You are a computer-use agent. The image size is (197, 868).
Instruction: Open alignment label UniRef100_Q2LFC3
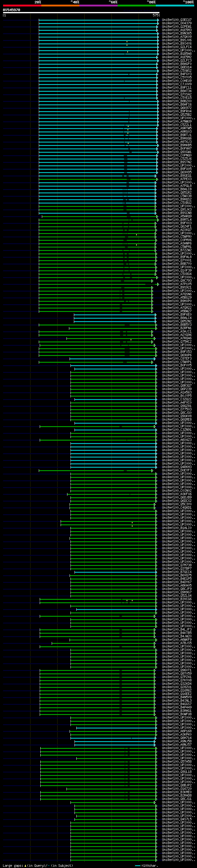(176, 61)
